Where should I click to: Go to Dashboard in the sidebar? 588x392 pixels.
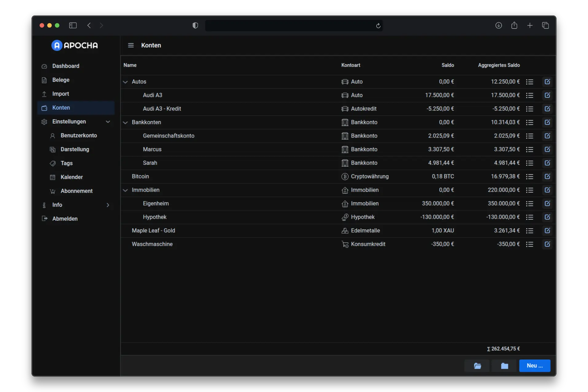[x=66, y=66]
